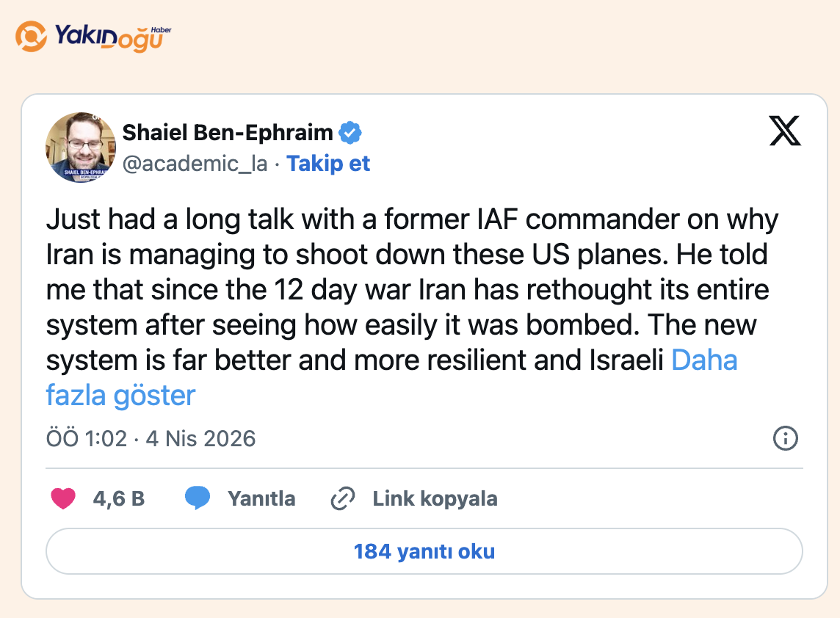Click the Yakındoğu Haber site name text
Viewport: 840px width, 618px height.
click(110, 37)
